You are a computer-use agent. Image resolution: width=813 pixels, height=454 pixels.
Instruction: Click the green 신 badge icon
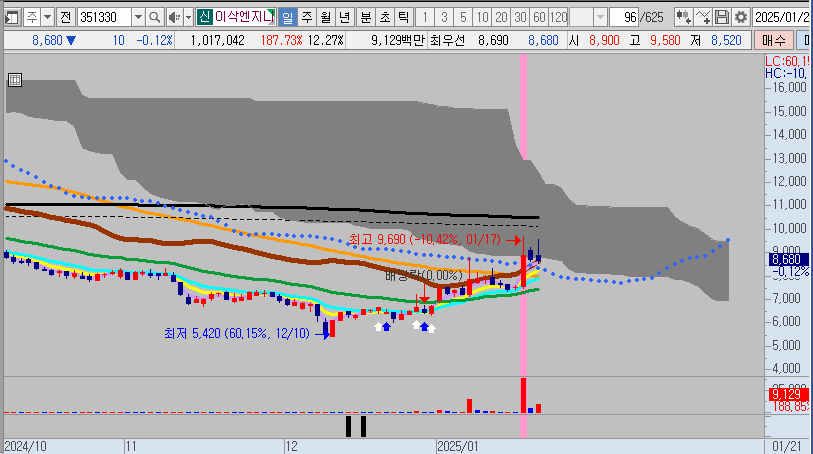[x=204, y=17]
